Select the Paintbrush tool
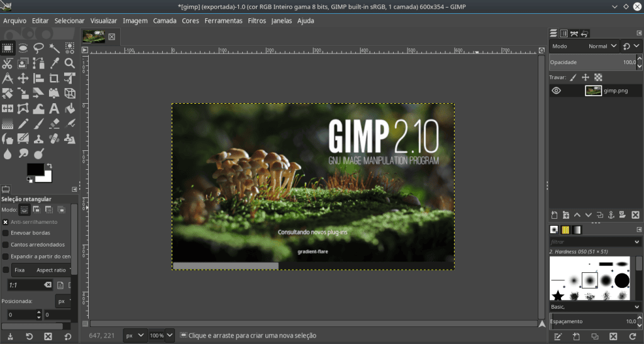Screen dimensions: 644x344 (x=38, y=124)
